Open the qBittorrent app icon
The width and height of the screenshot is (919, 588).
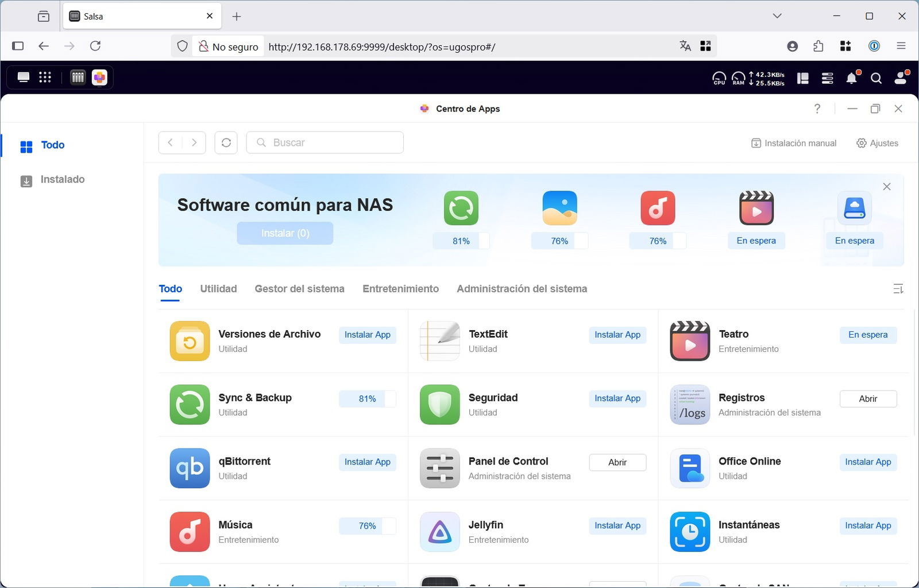(190, 468)
